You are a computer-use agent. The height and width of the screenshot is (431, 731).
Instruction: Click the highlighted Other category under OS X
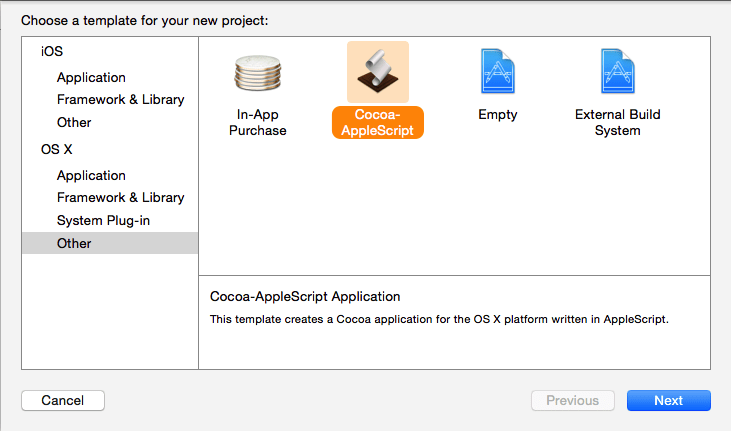tap(74, 243)
